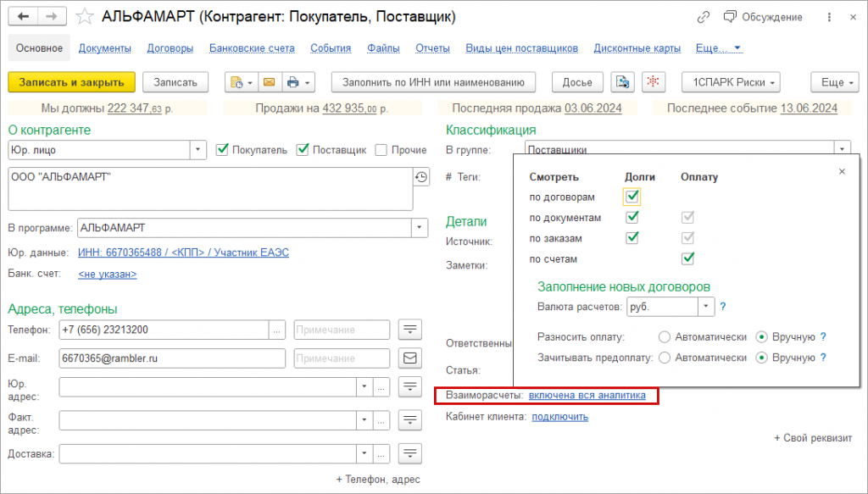Toggle Долги по документам checkbox
Image resolution: width=868 pixels, height=494 pixels.
(x=632, y=218)
